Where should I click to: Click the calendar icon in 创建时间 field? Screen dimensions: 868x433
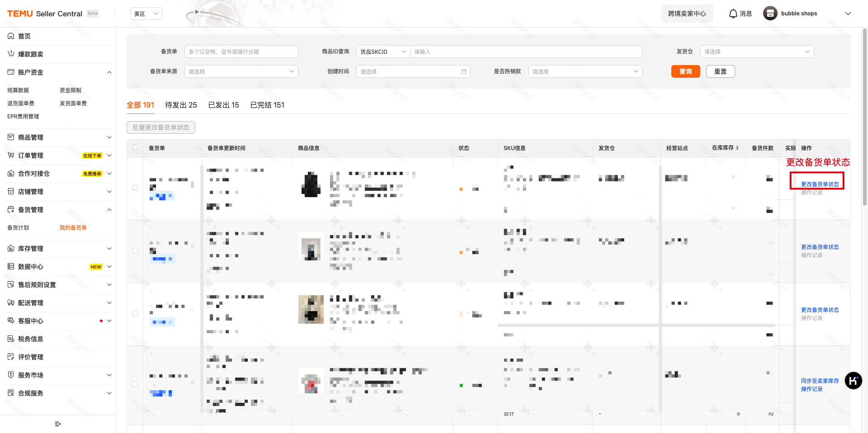(463, 71)
